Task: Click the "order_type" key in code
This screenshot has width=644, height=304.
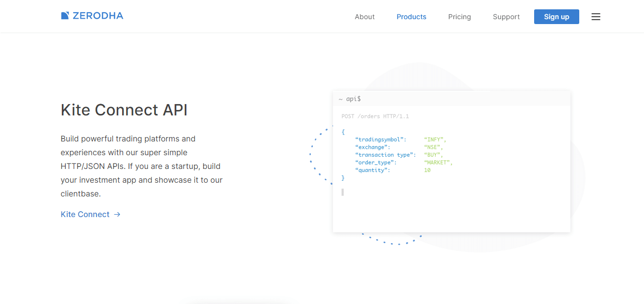Action: tap(376, 162)
